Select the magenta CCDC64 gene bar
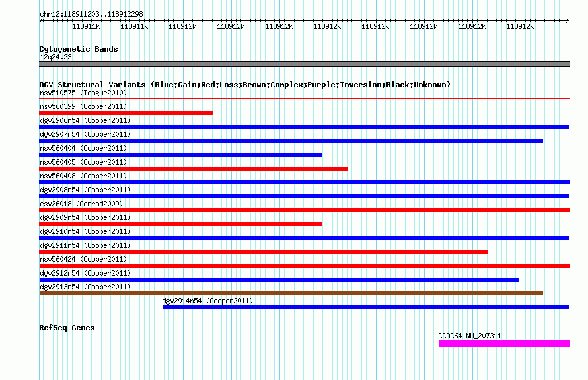Viewport: 588px width, 380px height. (504, 344)
